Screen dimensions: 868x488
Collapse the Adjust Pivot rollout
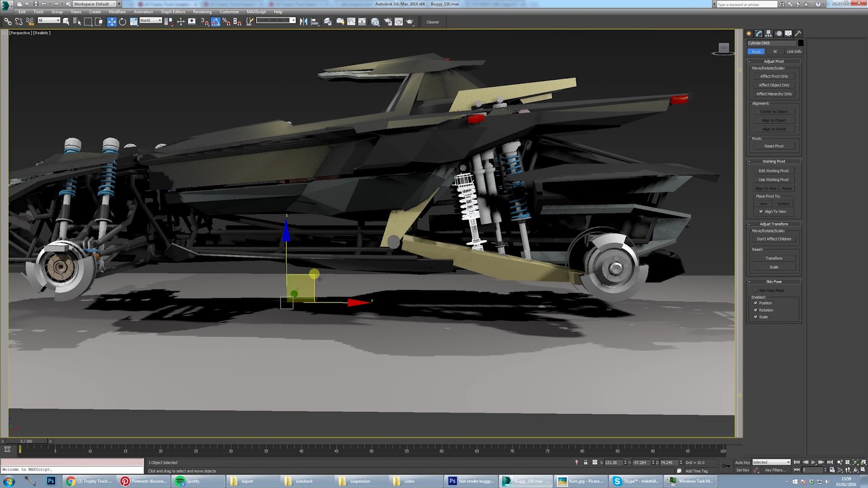coord(748,61)
